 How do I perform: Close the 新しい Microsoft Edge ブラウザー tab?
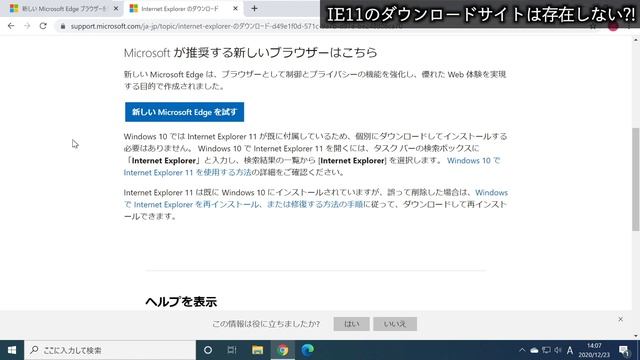[116, 8]
